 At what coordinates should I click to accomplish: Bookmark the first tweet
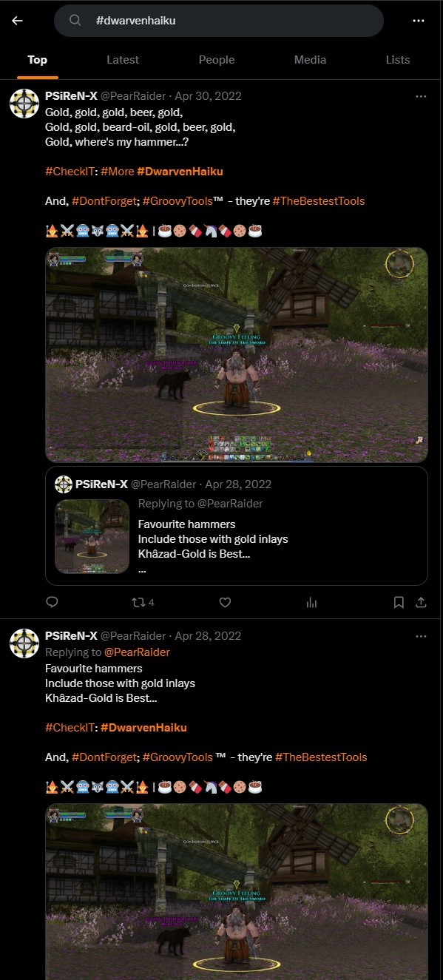(399, 602)
